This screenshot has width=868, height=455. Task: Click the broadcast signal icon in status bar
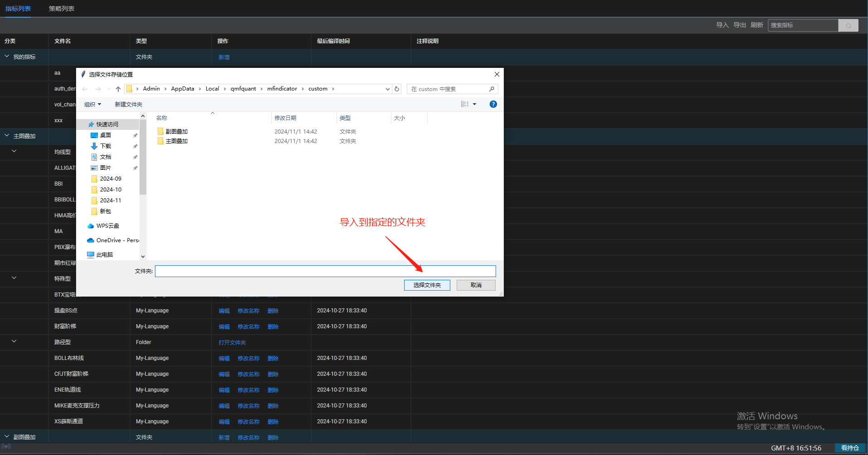[6, 447]
